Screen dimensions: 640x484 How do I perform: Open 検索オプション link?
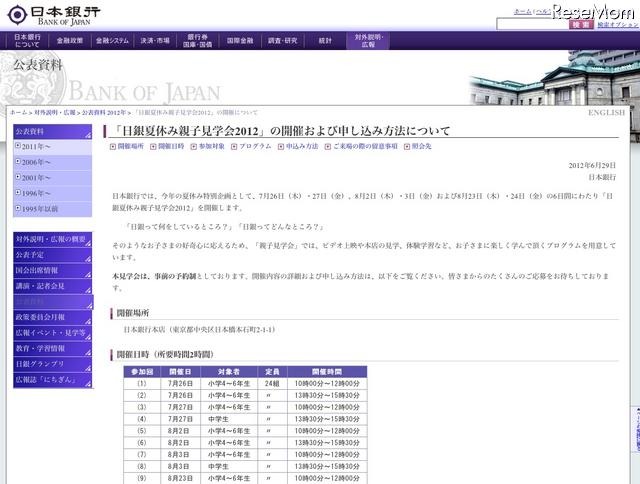[x=618, y=24]
